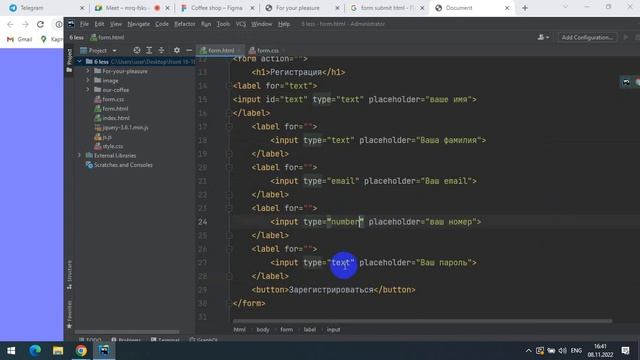Screen dimensions: 640x360
Task: Switch to Coffee shop - Figma browser tab
Action: point(217,8)
